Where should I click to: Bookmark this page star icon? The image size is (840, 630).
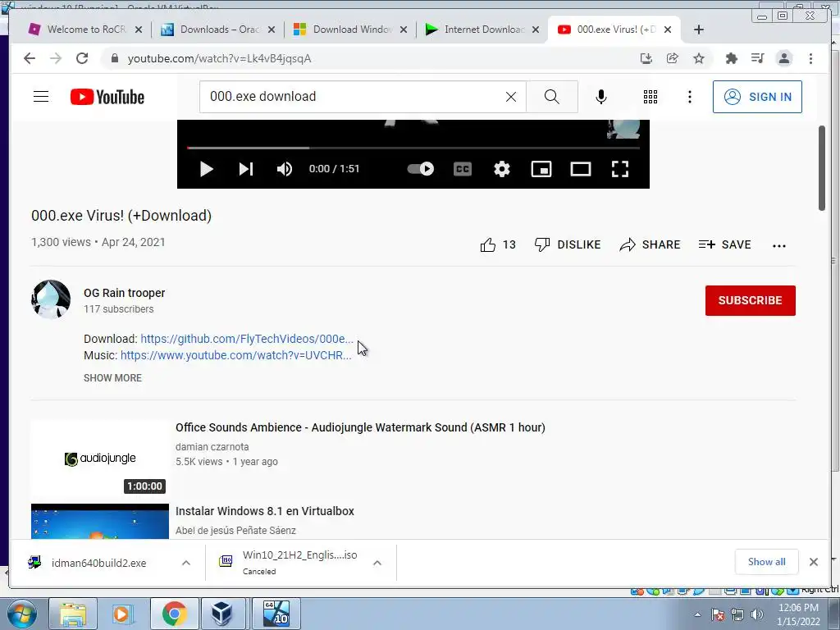(699, 58)
